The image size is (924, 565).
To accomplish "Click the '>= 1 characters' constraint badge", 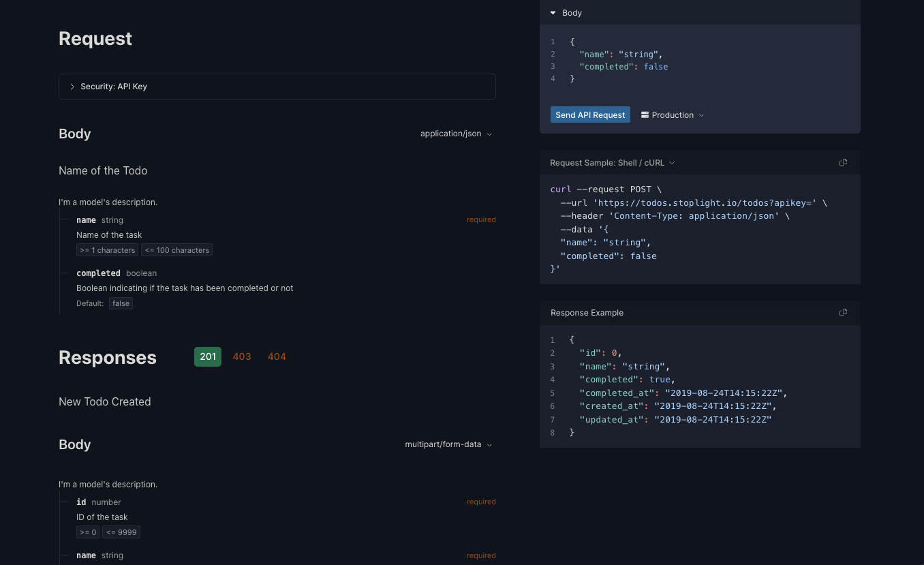I will point(107,249).
